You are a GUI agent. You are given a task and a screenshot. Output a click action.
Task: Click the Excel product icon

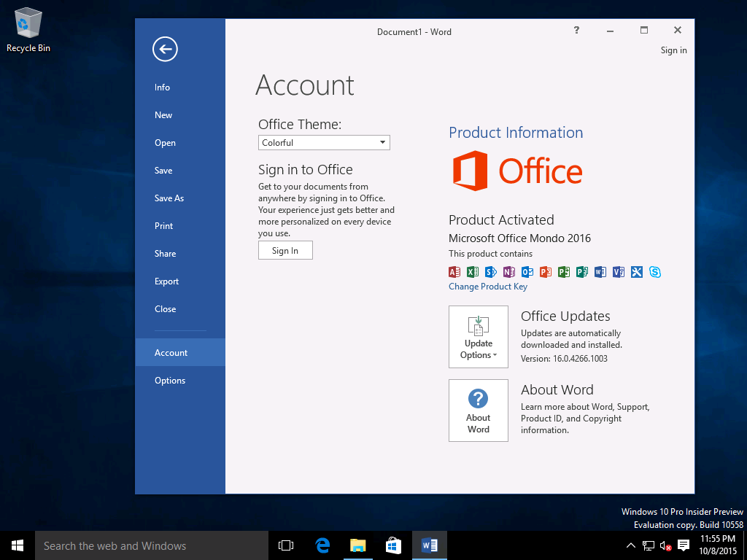pos(473,272)
